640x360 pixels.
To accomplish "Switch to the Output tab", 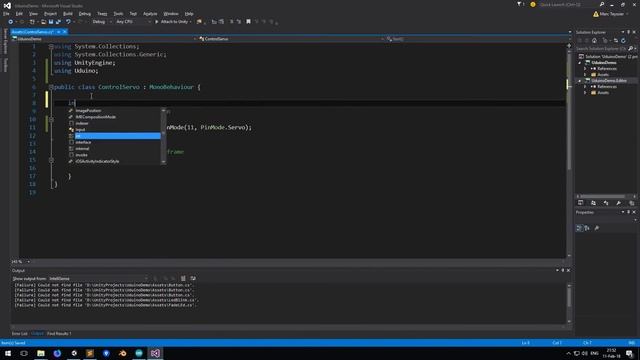I will point(37,333).
